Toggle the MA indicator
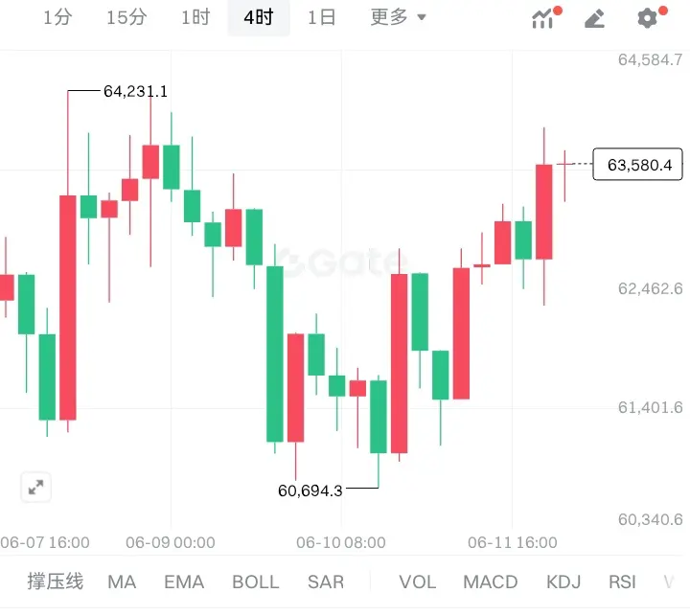690x616 pixels. pos(122,582)
